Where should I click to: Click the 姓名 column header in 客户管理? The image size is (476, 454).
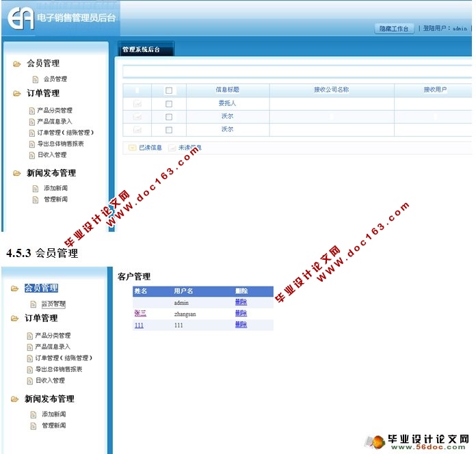(x=141, y=291)
